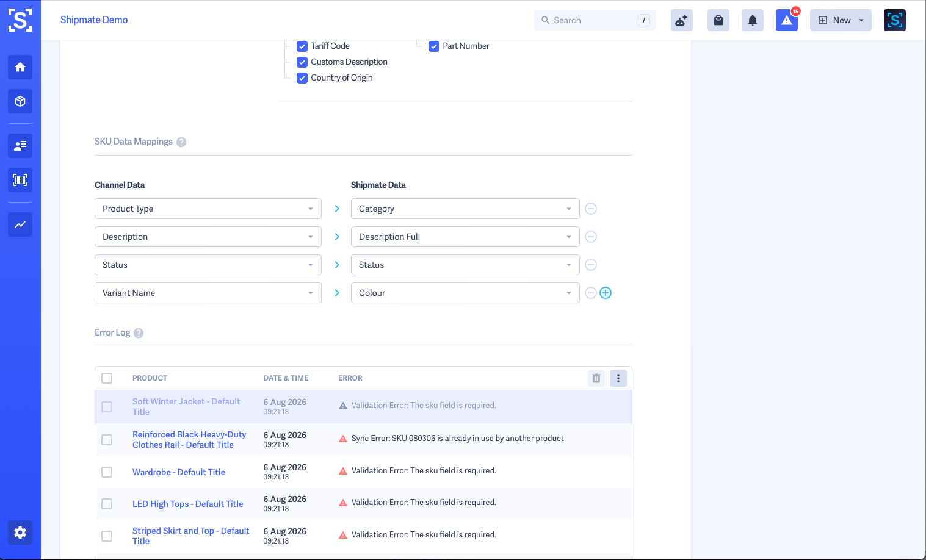Viewport: 926px width, 560px height.
Task: Open Soft Winter Jacket product link
Action: [x=186, y=407]
